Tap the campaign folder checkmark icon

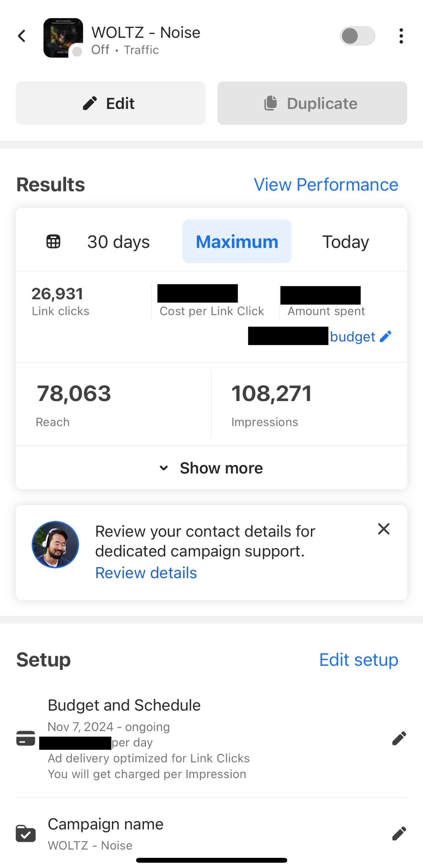click(25, 833)
